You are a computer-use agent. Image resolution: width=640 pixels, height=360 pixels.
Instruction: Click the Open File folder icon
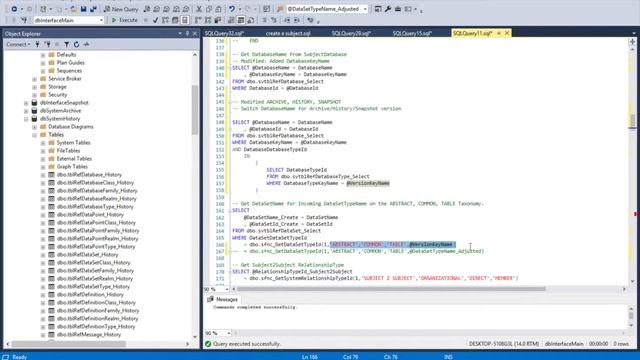pos(73,9)
